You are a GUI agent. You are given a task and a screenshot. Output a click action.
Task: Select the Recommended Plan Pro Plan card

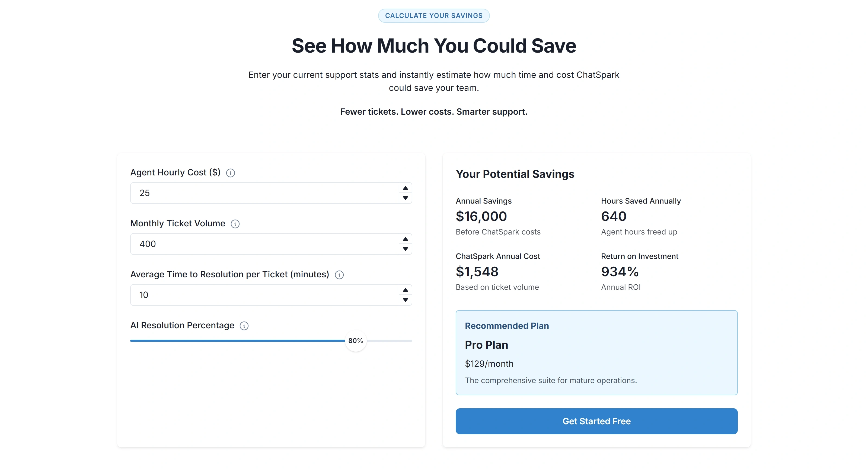pyautogui.click(x=596, y=352)
